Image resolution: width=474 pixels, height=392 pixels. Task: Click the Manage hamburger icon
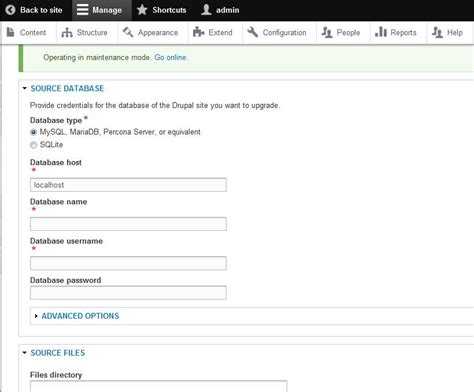coord(82,10)
